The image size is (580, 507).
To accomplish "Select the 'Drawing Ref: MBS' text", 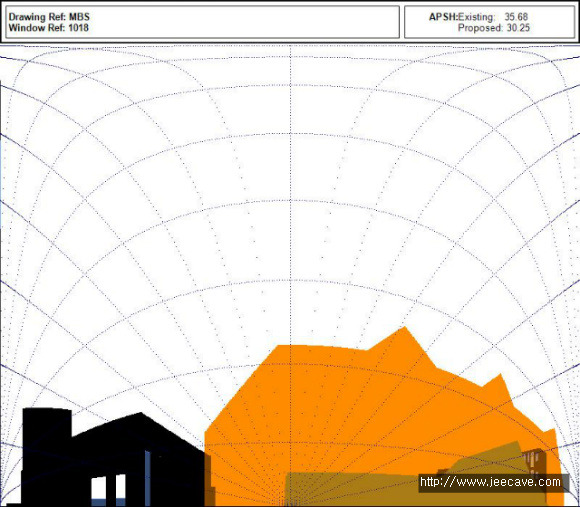I will 49,17.
